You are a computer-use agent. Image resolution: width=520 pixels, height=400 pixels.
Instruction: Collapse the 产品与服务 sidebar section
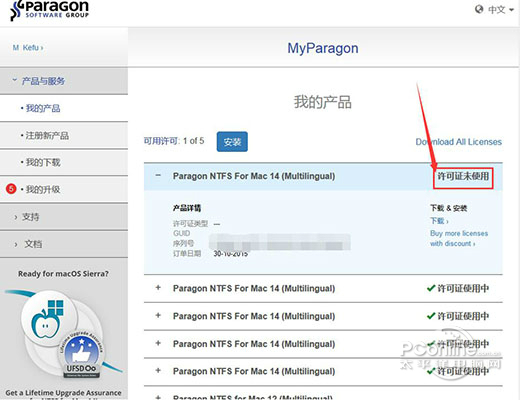(x=64, y=81)
